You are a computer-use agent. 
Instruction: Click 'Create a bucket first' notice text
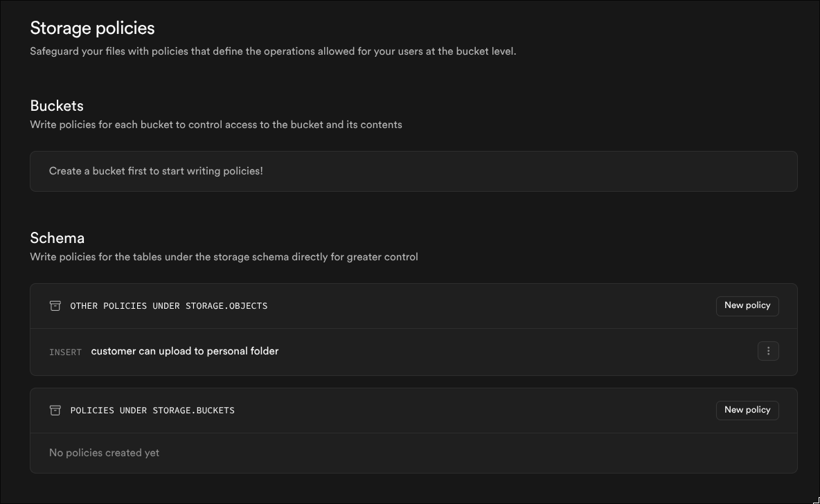(x=156, y=171)
